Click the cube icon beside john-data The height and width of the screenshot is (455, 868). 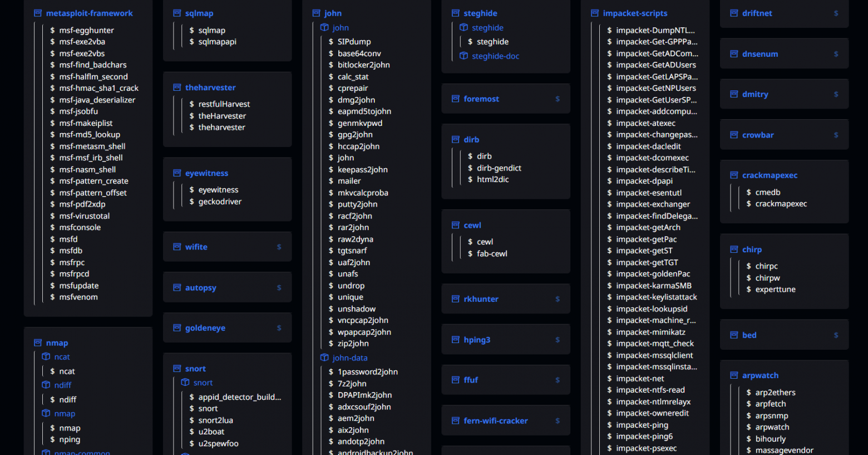pyautogui.click(x=324, y=358)
